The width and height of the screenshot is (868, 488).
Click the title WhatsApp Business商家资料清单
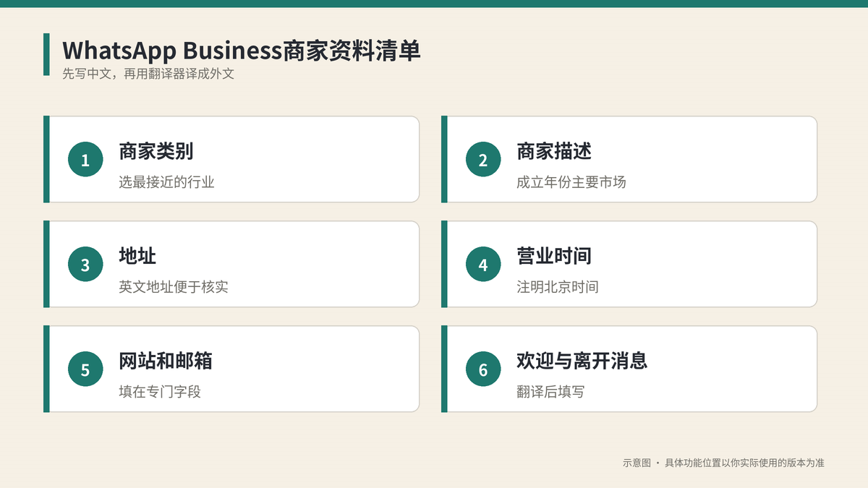point(242,51)
